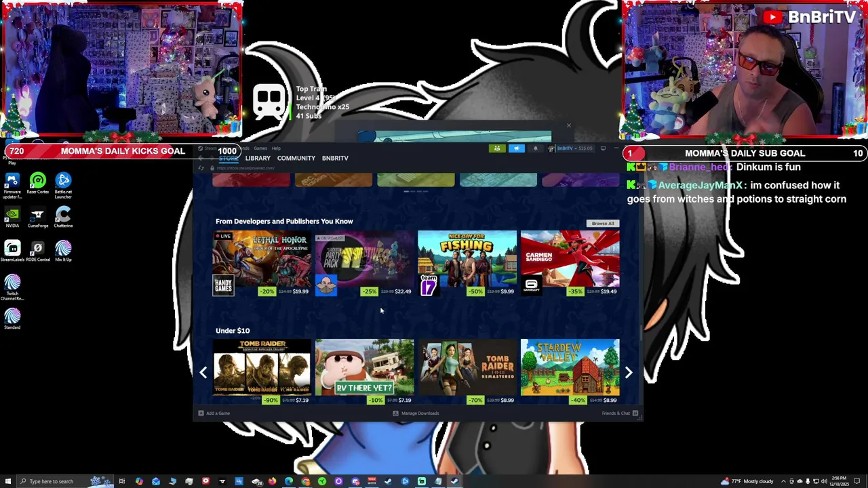Image resolution: width=868 pixels, height=488 pixels.
Task: Launch Battle.net Launcher desktop shortcut
Action: coord(63,185)
